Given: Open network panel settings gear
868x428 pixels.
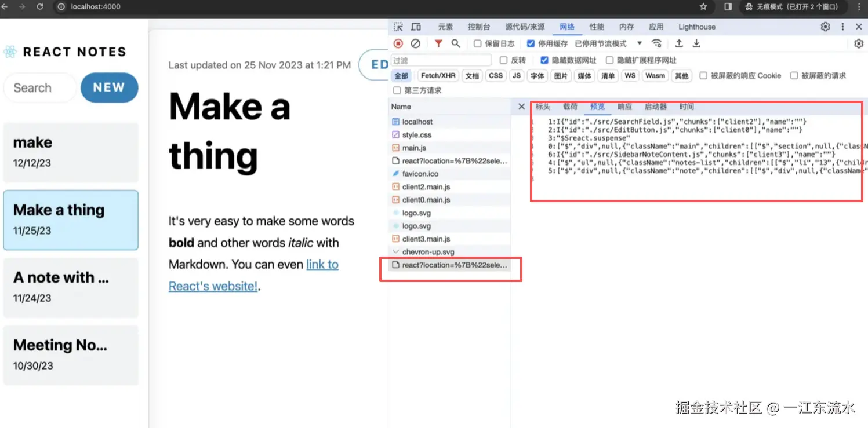Looking at the screenshot, I should point(859,43).
